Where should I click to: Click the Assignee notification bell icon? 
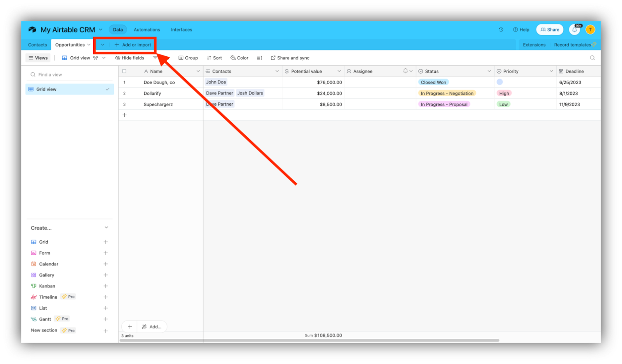(x=405, y=71)
